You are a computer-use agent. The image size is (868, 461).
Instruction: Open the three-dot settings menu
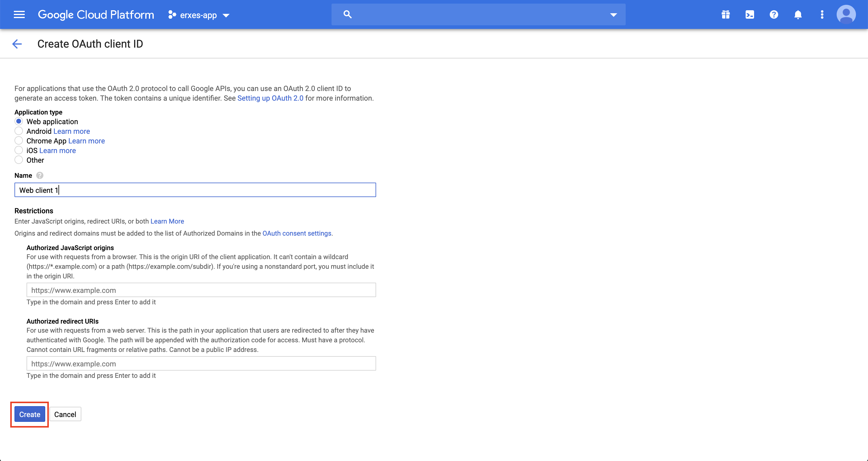click(822, 14)
